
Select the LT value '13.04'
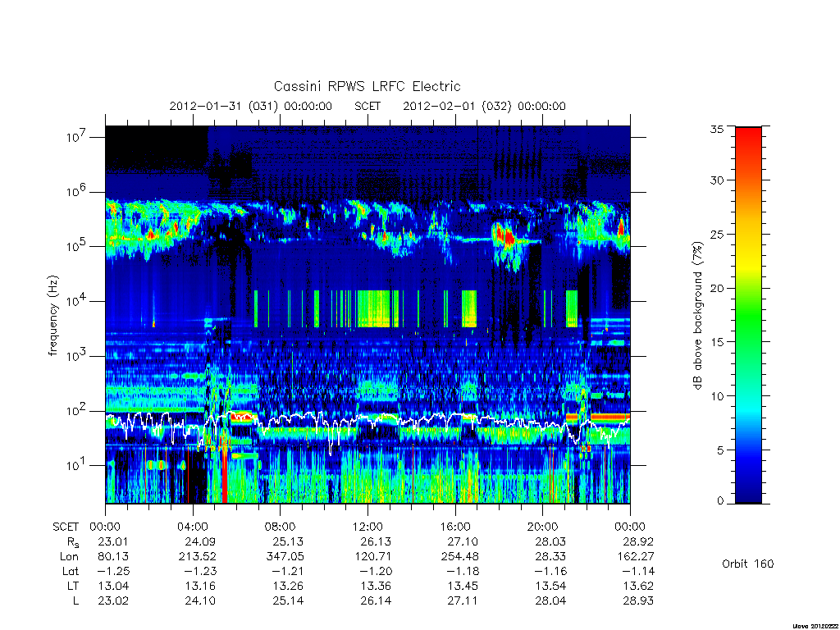pyautogui.click(x=113, y=586)
